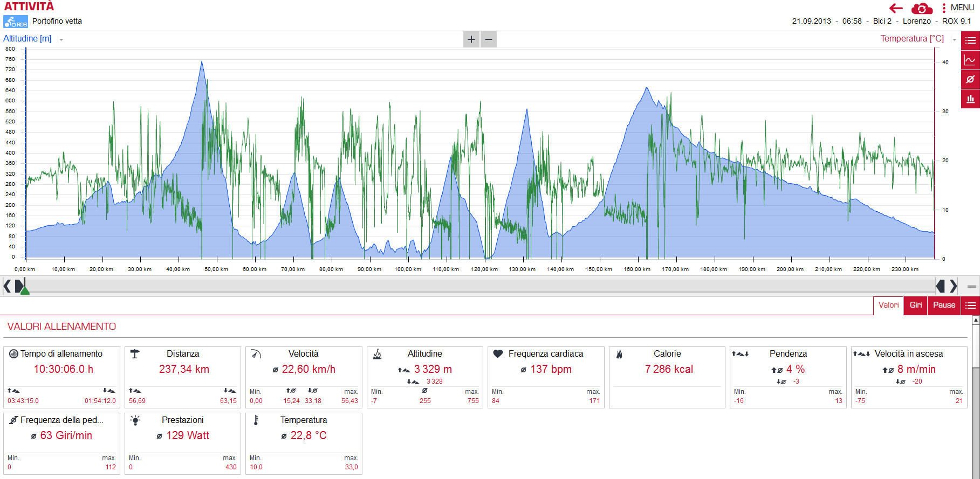Screen dimensions: 980x479
Task: Click the green timeline position marker
Action: [x=24, y=290]
